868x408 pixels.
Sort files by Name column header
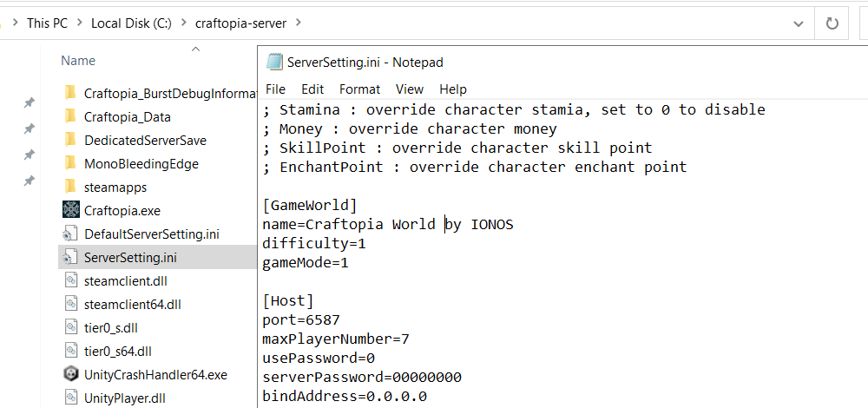pyautogui.click(x=78, y=61)
